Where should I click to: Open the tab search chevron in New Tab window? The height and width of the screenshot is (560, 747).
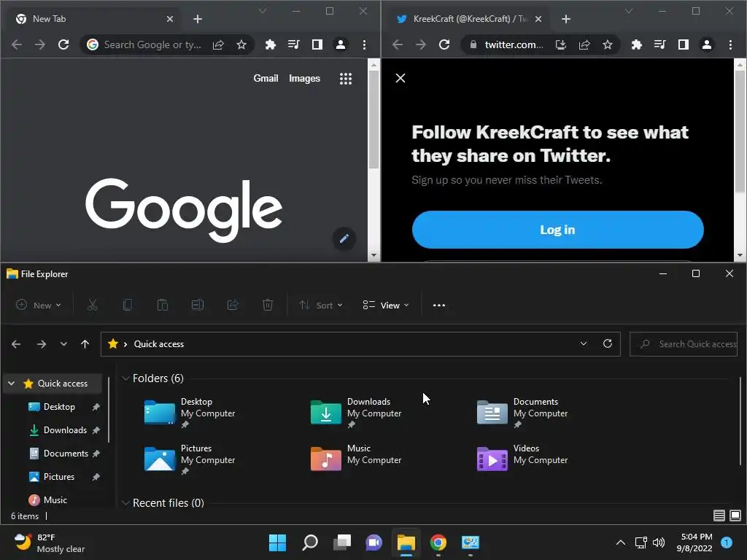[262, 11]
